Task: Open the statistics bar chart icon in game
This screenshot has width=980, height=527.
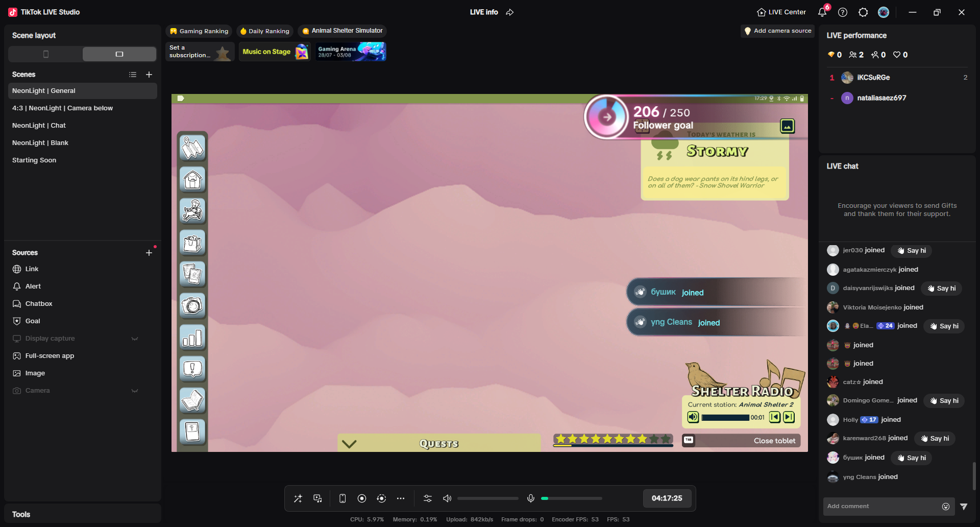Action: coord(192,337)
